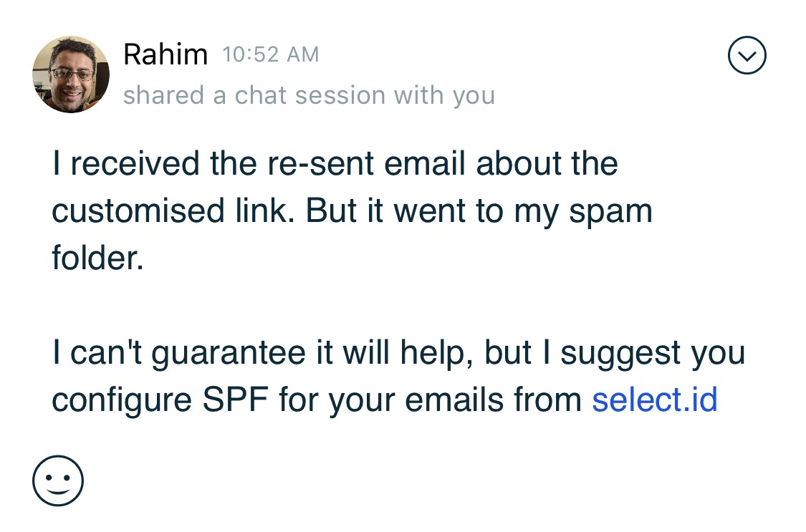Click the word 'folder.' in the message
The width and height of the screenshot is (806, 532).
97,258
